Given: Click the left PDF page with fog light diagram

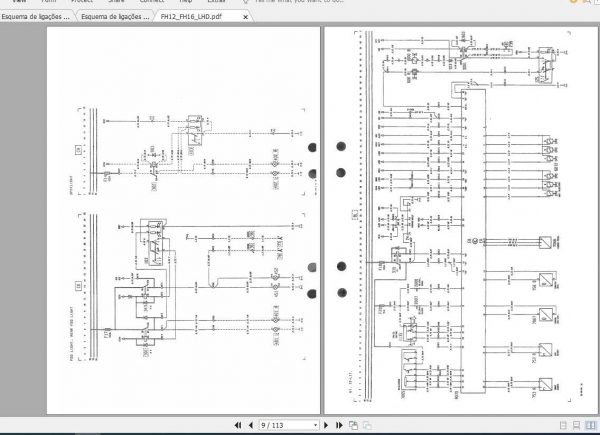Looking at the screenshot, I should pyautogui.click(x=183, y=220).
